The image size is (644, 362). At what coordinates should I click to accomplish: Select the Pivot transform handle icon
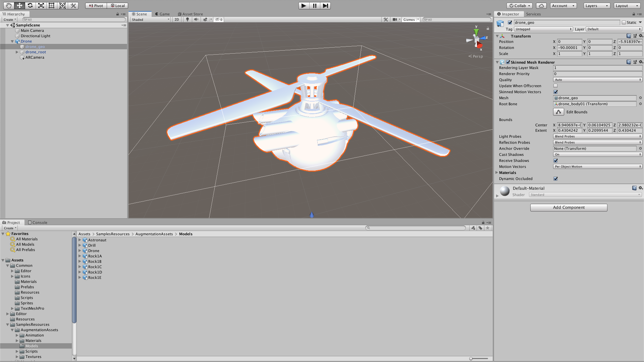coord(95,5)
